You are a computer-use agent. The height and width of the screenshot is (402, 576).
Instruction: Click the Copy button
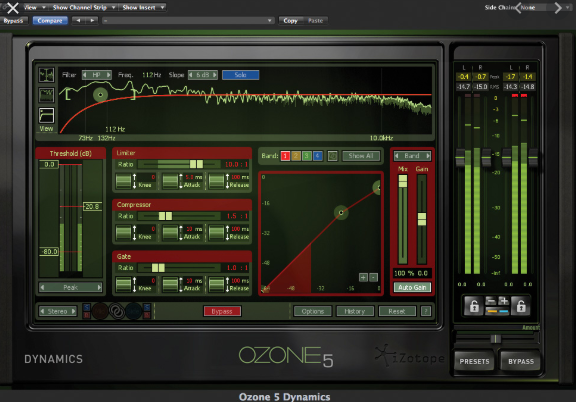[290, 21]
